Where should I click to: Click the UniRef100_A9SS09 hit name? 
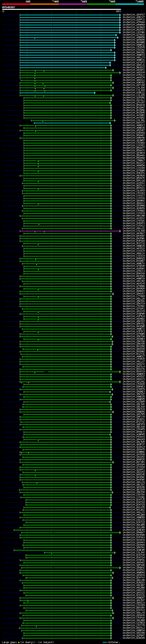133,73
